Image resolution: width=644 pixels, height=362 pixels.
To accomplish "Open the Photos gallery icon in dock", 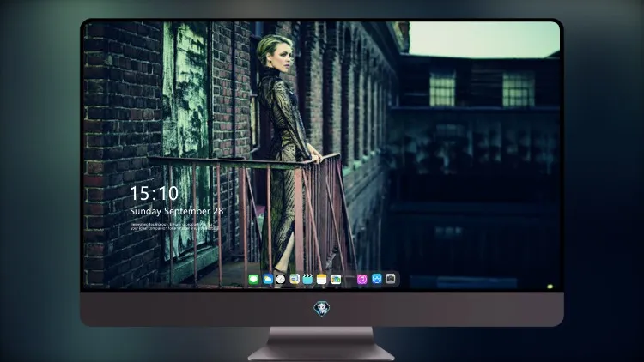I will tap(336, 280).
